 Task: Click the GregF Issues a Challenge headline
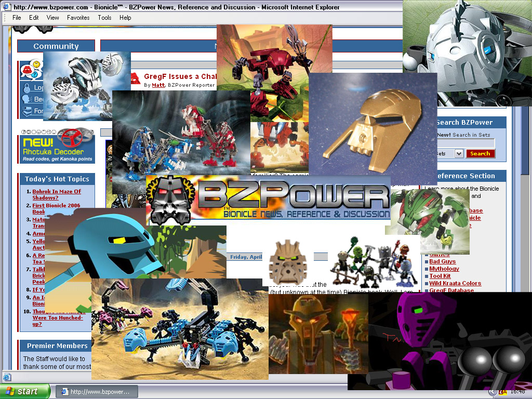(x=180, y=76)
